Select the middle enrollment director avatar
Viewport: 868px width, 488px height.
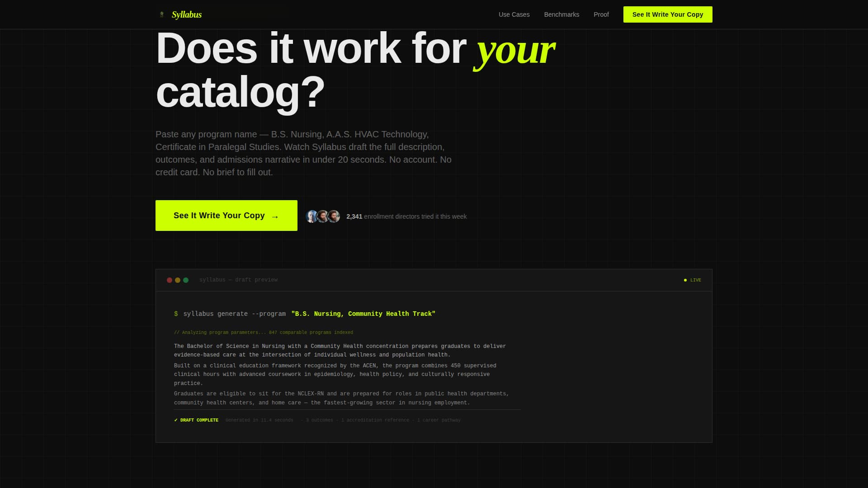coord(322,216)
